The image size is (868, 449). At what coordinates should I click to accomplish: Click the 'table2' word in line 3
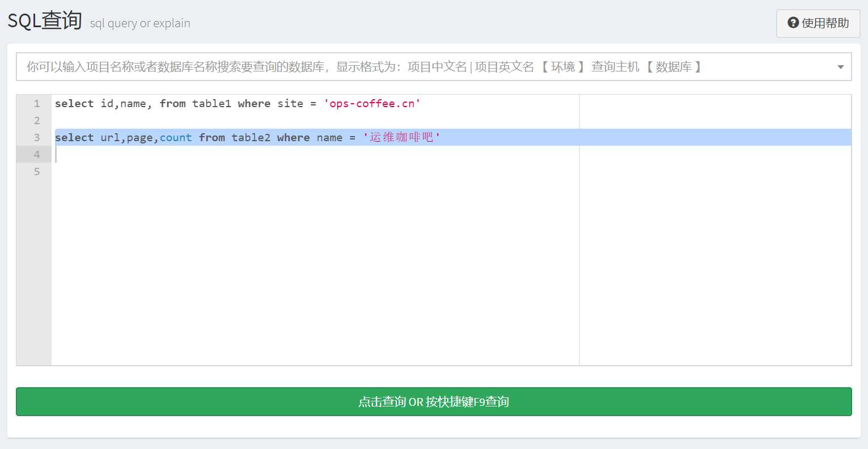pyautogui.click(x=251, y=138)
